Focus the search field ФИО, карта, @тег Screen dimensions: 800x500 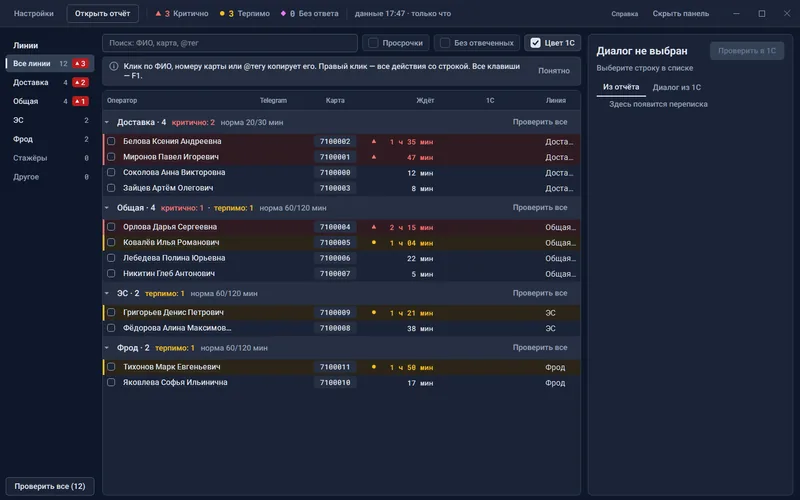click(x=230, y=43)
